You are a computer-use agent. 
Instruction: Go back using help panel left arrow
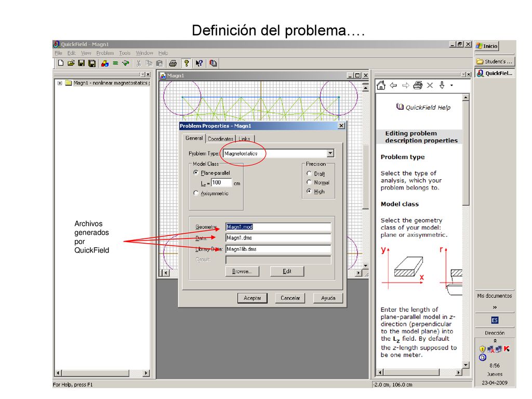393,85
